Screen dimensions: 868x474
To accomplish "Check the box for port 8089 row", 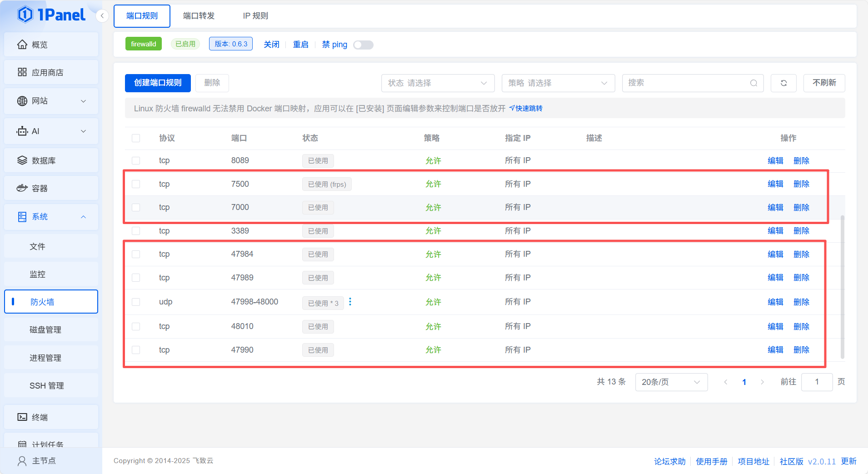I will pyautogui.click(x=136, y=161).
